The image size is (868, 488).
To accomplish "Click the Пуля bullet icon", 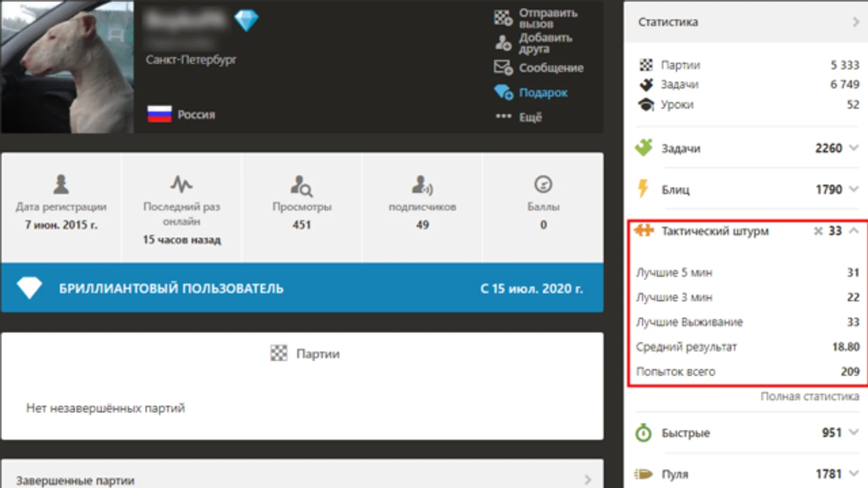I will [x=643, y=474].
